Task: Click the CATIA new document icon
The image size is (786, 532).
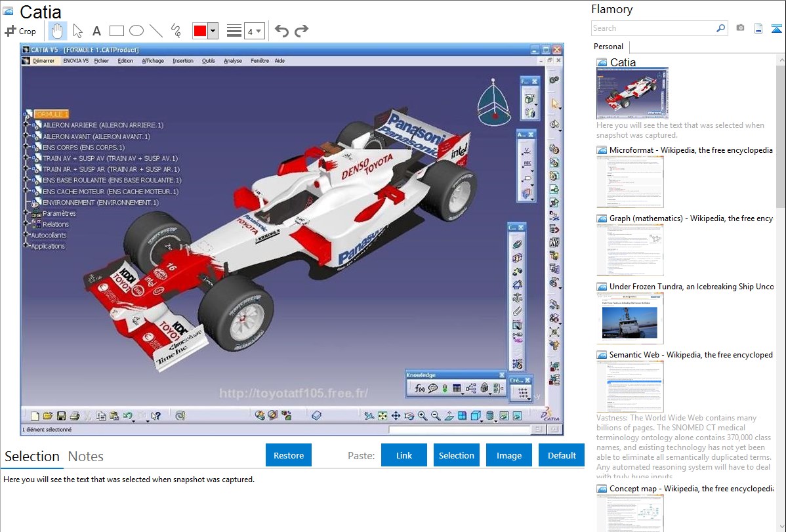Action: click(35, 416)
